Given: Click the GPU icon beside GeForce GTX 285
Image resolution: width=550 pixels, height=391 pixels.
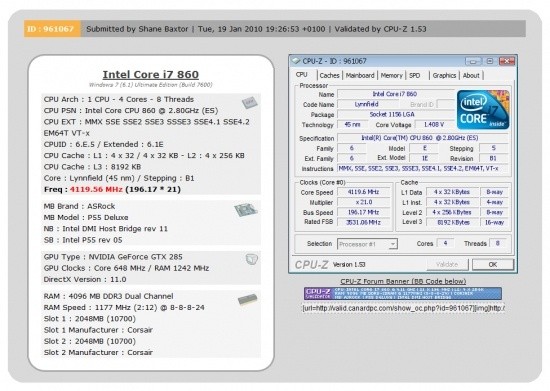Looking at the screenshot, I should [x=251, y=259].
